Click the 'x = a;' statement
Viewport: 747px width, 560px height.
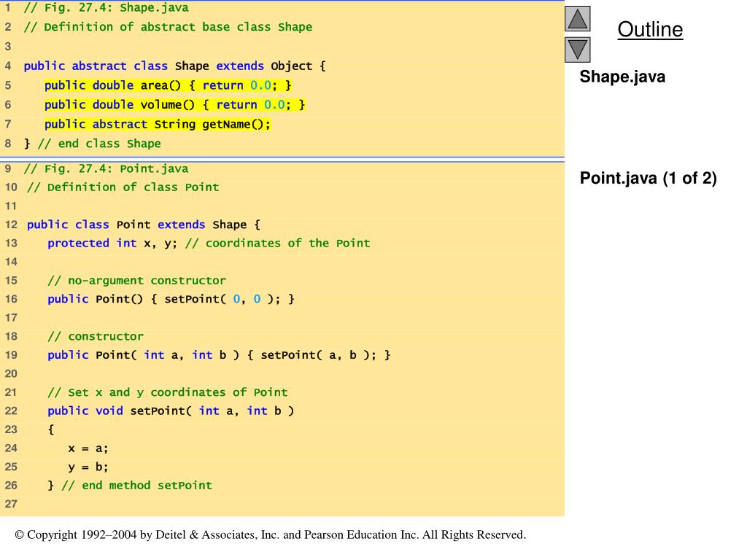pyautogui.click(x=88, y=448)
